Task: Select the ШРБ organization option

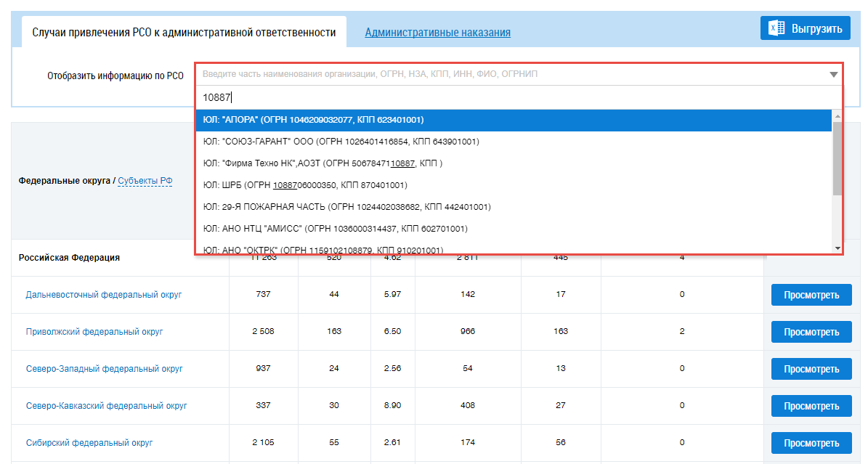Action: pyautogui.click(x=305, y=185)
